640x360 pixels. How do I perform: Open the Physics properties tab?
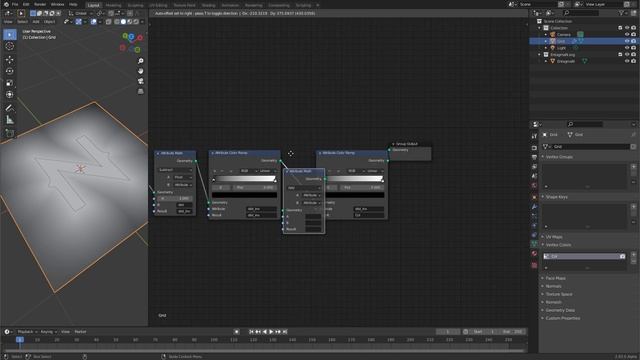tap(534, 226)
